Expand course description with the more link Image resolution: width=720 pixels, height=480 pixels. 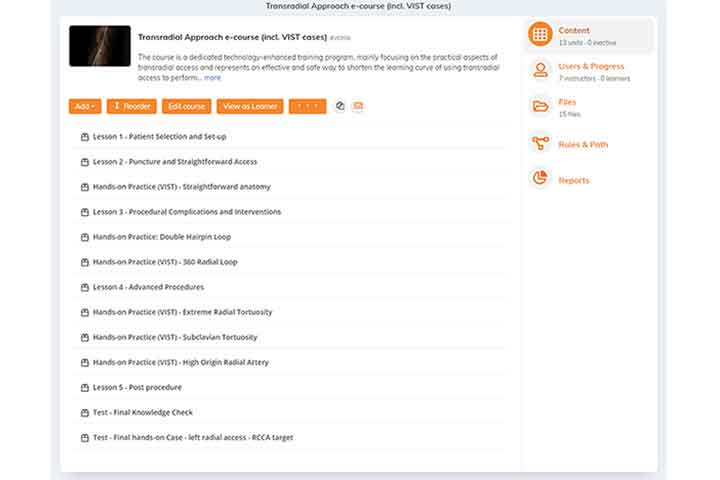click(x=213, y=78)
